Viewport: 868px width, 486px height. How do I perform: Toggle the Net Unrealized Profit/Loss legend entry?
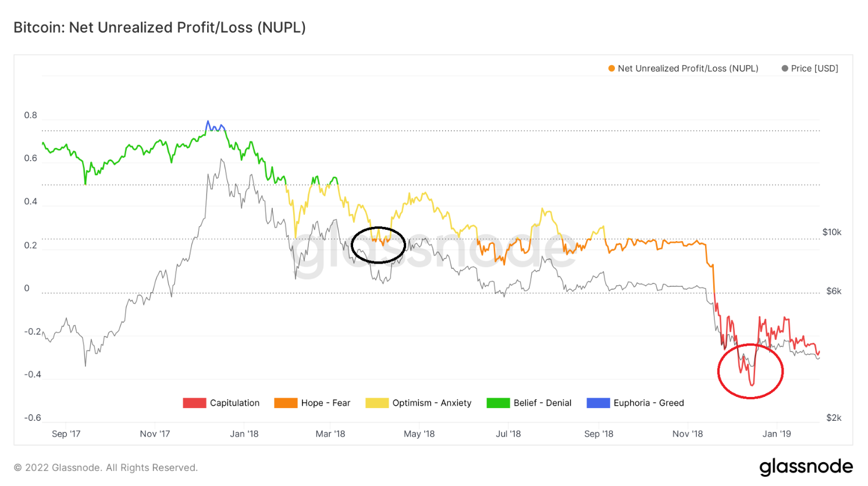click(683, 69)
